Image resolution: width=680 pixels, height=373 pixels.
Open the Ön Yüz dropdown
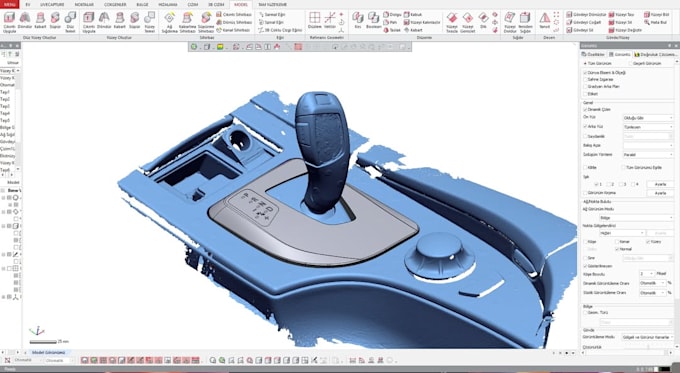648,118
